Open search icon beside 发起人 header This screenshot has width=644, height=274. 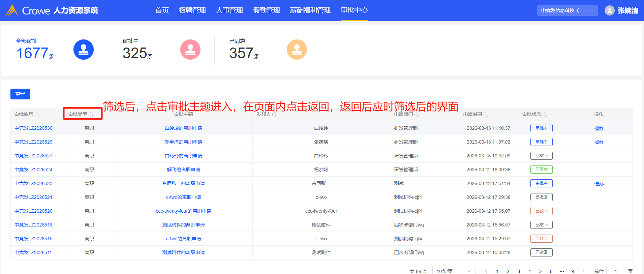(x=274, y=115)
